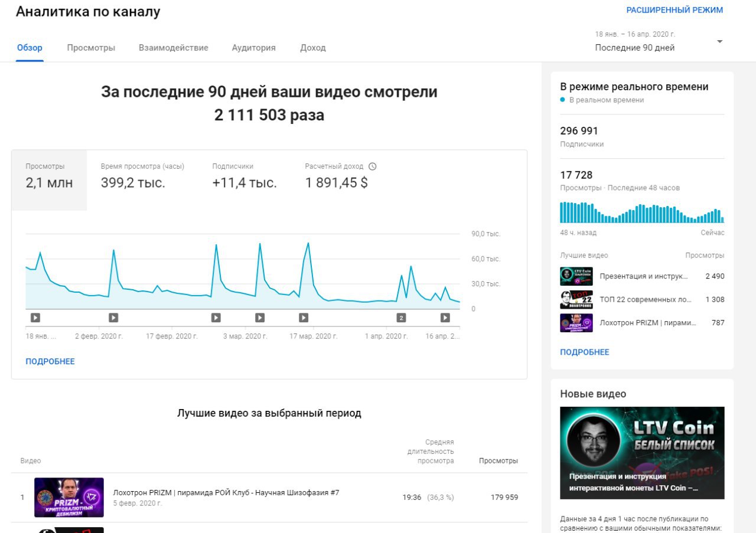Click the video marker near 2 Feb 2020
This screenshot has height=533, width=756.
[113, 318]
